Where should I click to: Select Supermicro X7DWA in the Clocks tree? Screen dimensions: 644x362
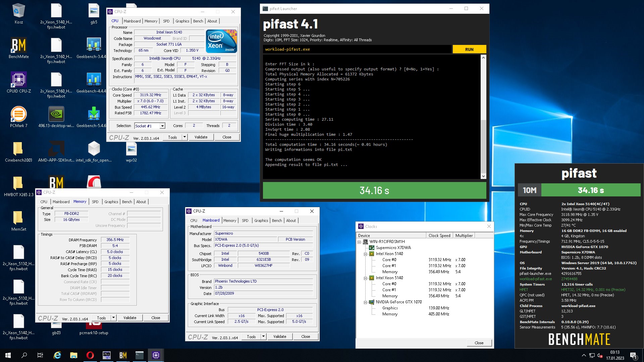pyautogui.click(x=393, y=248)
